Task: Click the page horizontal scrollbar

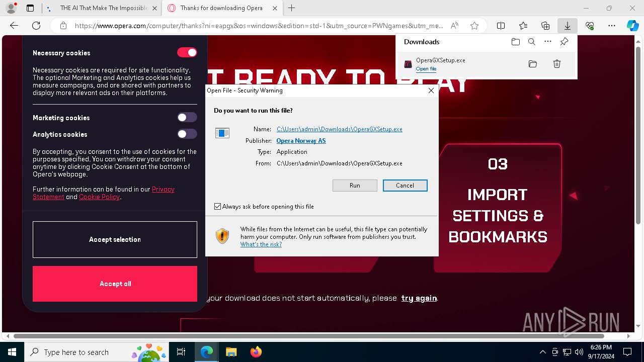Action: (x=308, y=336)
